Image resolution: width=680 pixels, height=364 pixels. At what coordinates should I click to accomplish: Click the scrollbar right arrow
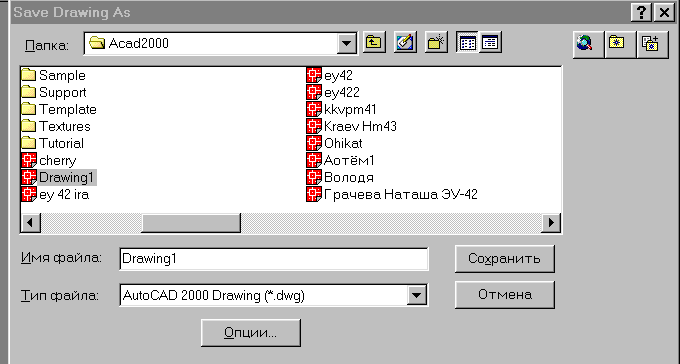point(551,223)
